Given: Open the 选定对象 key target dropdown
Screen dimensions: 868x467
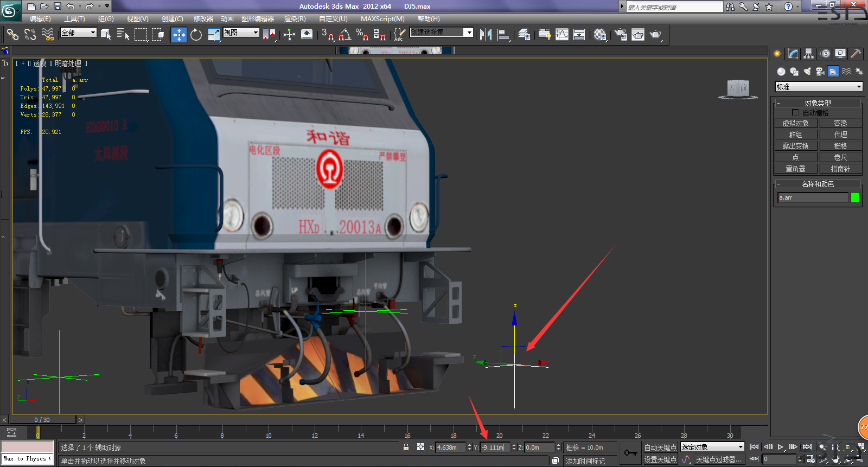Looking at the screenshot, I should [712, 447].
